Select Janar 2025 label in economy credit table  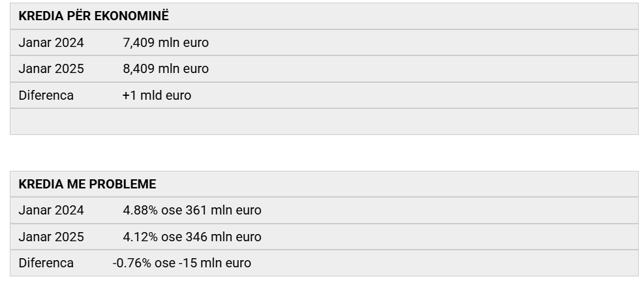click(x=51, y=69)
